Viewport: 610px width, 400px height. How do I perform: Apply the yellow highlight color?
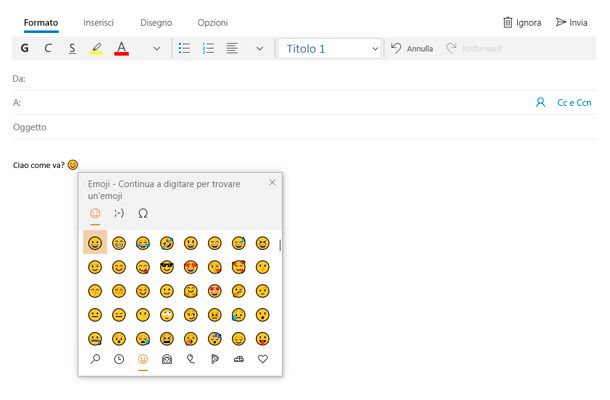(x=96, y=48)
